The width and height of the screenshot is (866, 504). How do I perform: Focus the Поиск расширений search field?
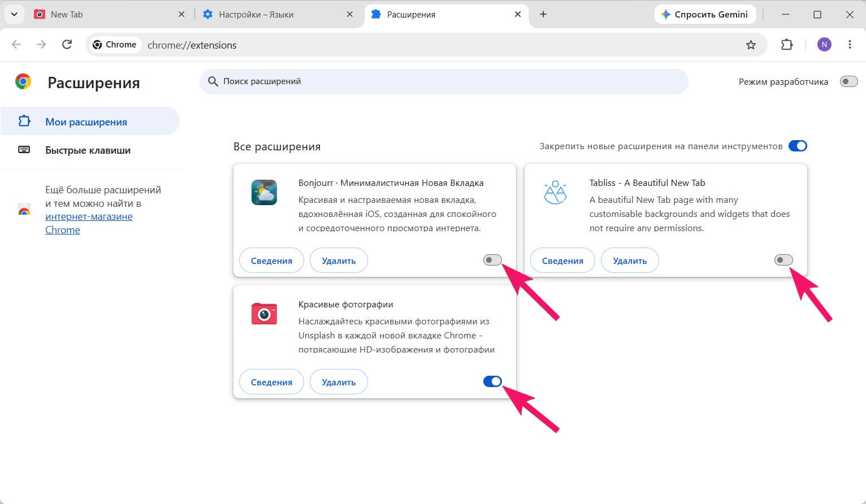point(444,81)
